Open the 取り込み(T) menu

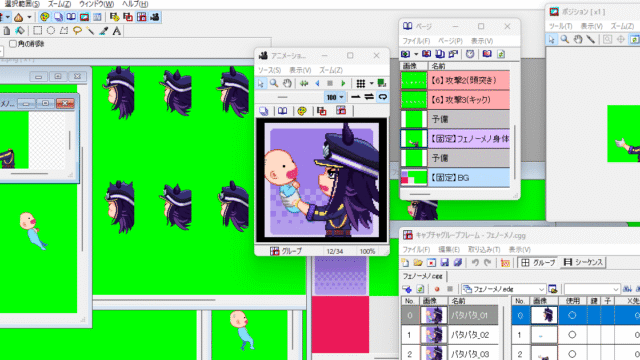484,249
